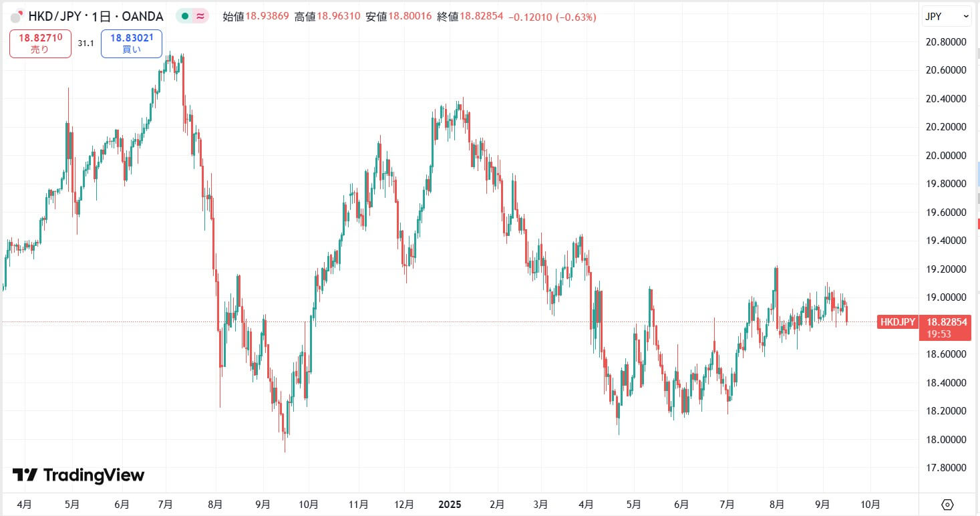Open chart settings hexagon icon
The width and height of the screenshot is (980, 516).
(947, 504)
